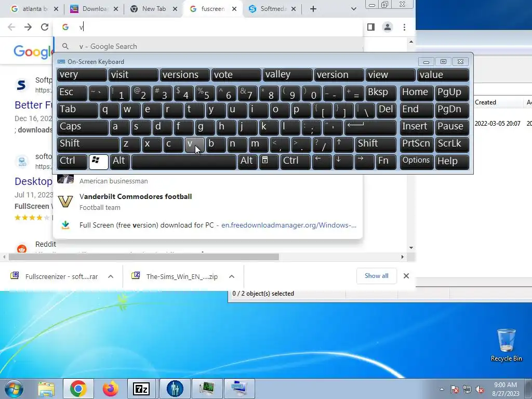Tap the context menu key icon
532x399 pixels.
[269, 161]
